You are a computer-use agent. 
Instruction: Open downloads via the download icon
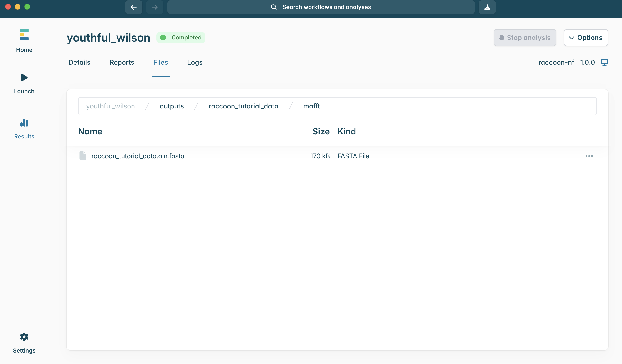[487, 7]
